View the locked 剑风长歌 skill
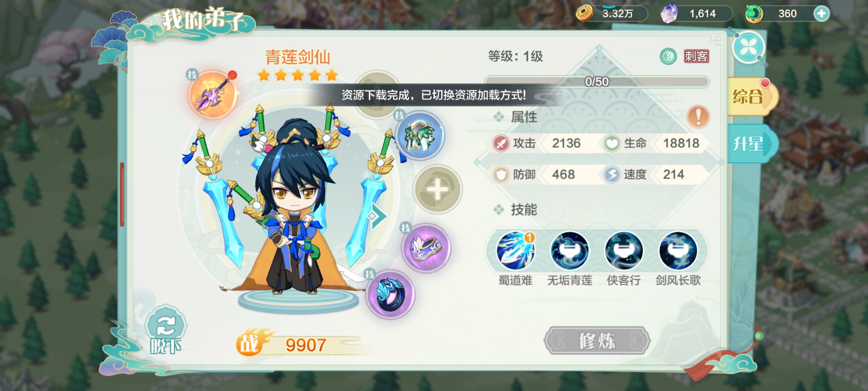This screenshot has width=868, height=391. pyautogui.click(x=678, y=251)
